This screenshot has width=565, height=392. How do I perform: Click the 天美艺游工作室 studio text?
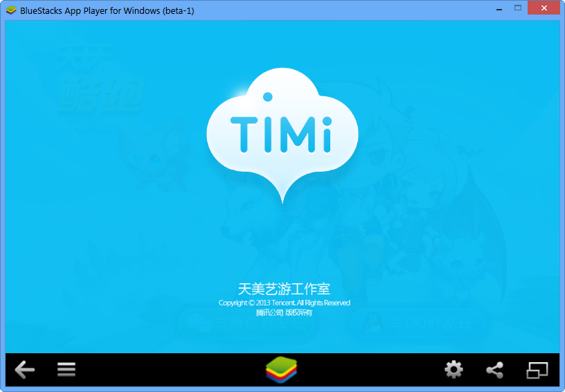[284, 289]
